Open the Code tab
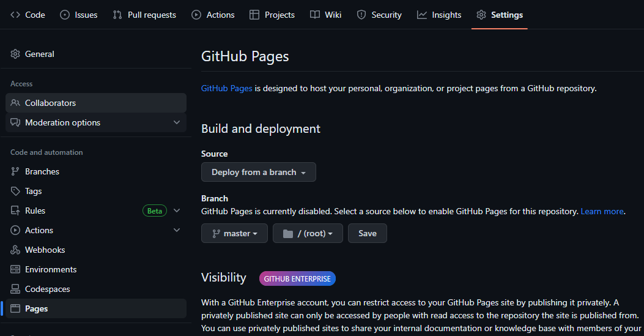644x336 pixels. click(28, 15)
